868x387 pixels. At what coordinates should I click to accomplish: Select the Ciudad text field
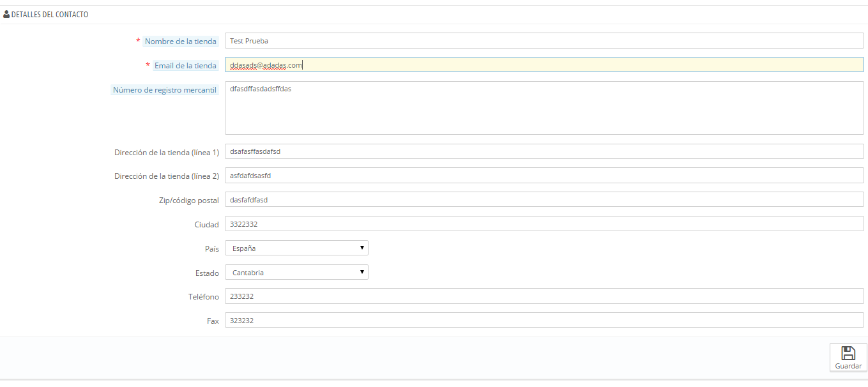pyautogui.click(x=544, y=224)
